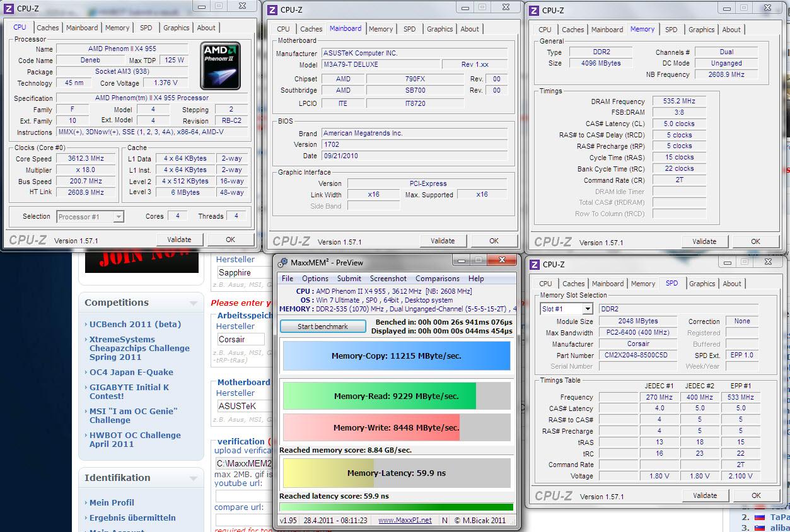
Task: Select Core Speed value 3612.3 MHz
Action: 86,159
